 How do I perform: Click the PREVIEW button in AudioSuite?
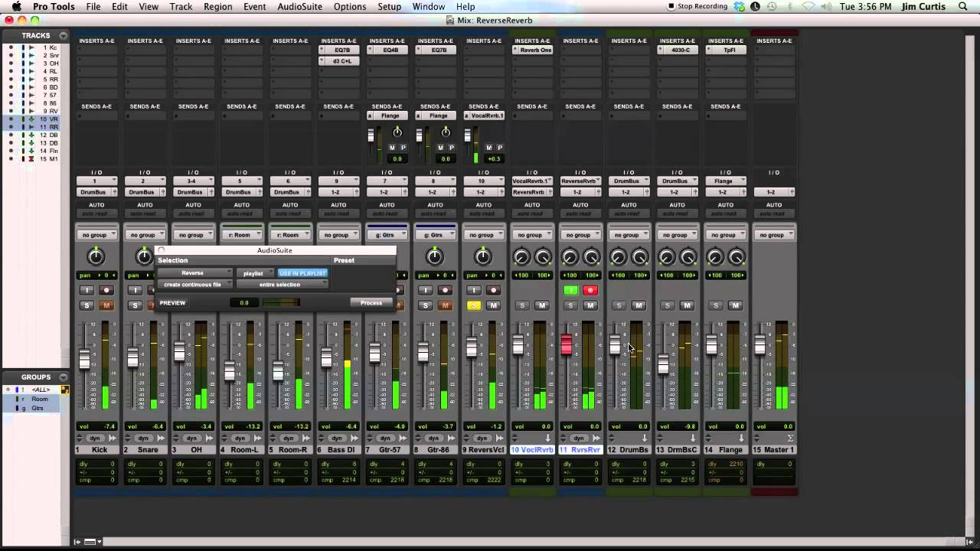point(172,303)
